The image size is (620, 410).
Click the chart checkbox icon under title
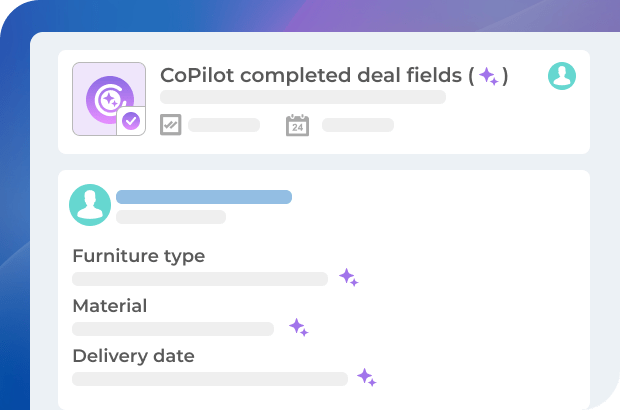point(170,125)
